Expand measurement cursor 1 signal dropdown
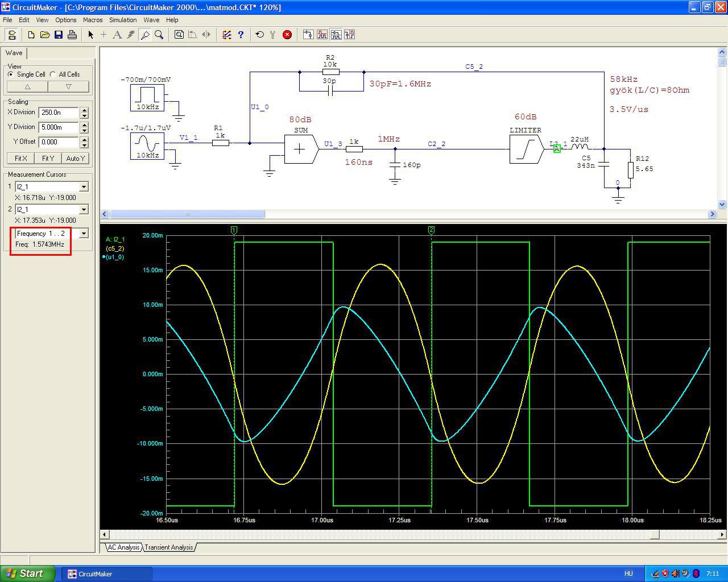 [84, 187]
